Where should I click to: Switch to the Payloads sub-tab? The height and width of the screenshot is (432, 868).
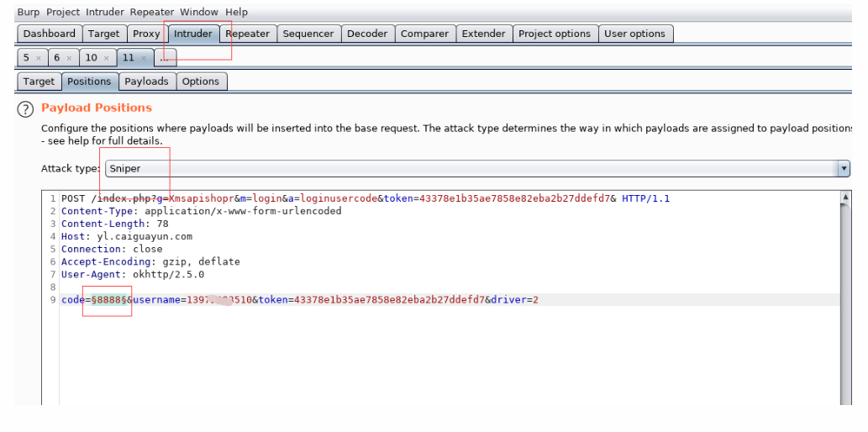[147, 82]
